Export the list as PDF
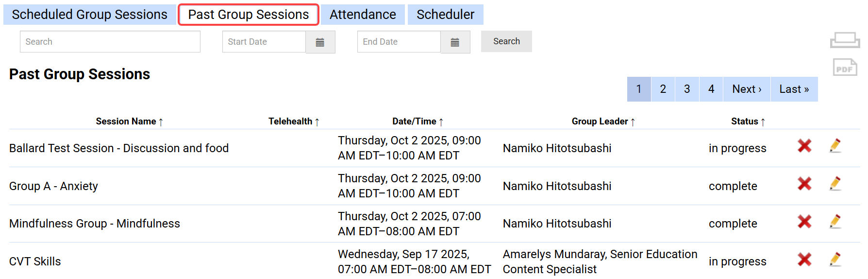868x279 pixels. tap(845, 68)
